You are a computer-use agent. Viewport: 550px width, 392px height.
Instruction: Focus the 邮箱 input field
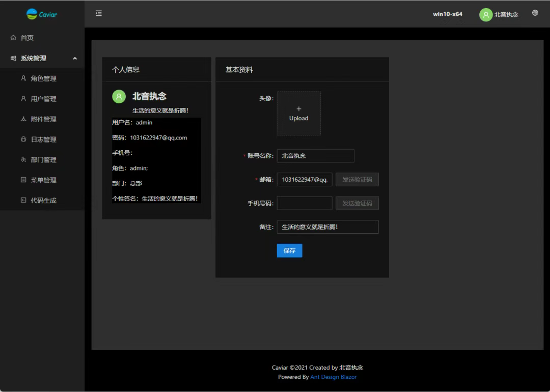(305, 180)
